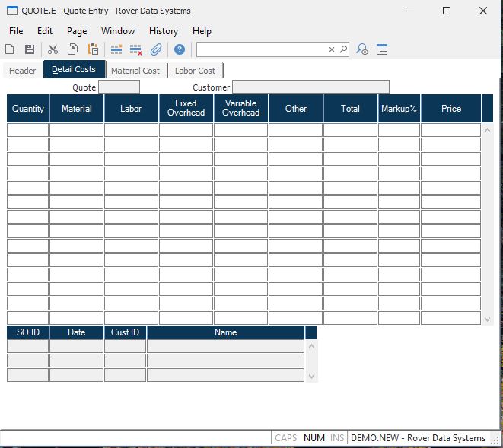Open the History menu
Screen dimensions: 503x448
tap(164, 31)
